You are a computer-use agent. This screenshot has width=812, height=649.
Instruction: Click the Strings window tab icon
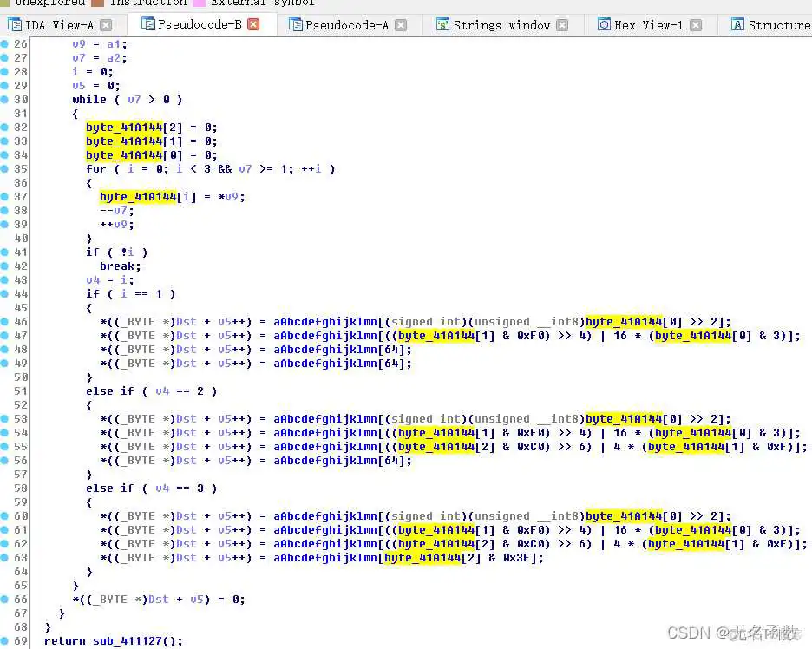click(442, 25)
